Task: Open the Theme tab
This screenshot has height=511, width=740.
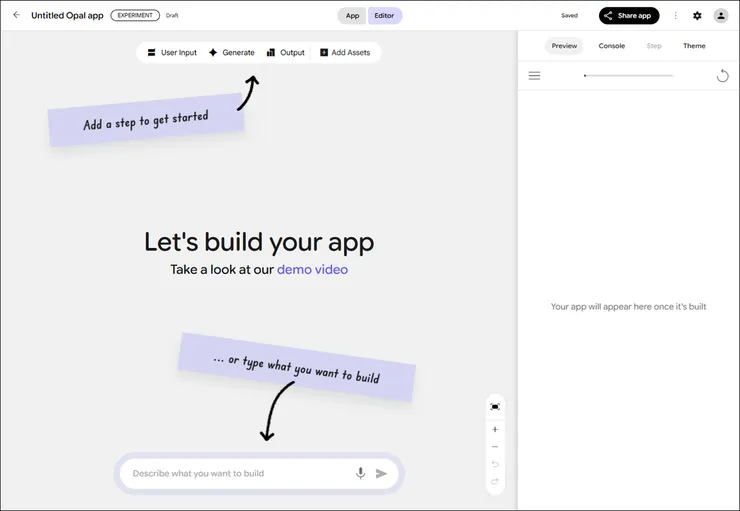Action: (x=694, y=46)
